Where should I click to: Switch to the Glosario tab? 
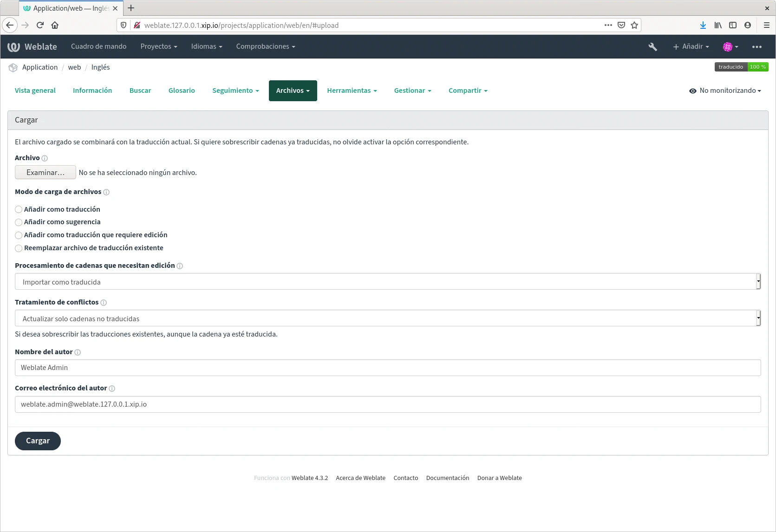[182, 91]
